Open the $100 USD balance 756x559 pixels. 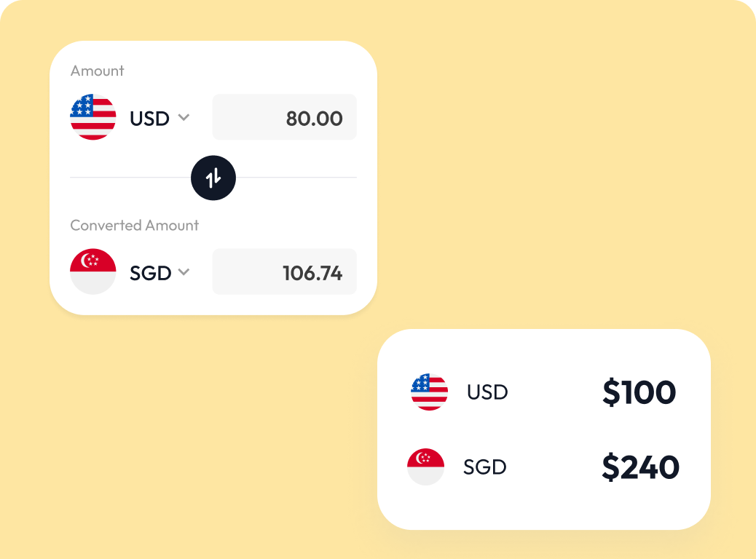[639, 393]
